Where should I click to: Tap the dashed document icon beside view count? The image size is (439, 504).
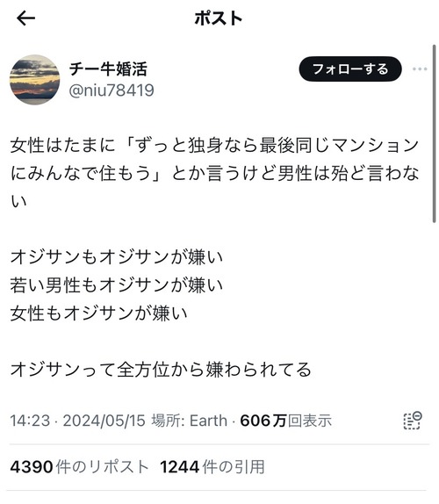coord(413,421)
